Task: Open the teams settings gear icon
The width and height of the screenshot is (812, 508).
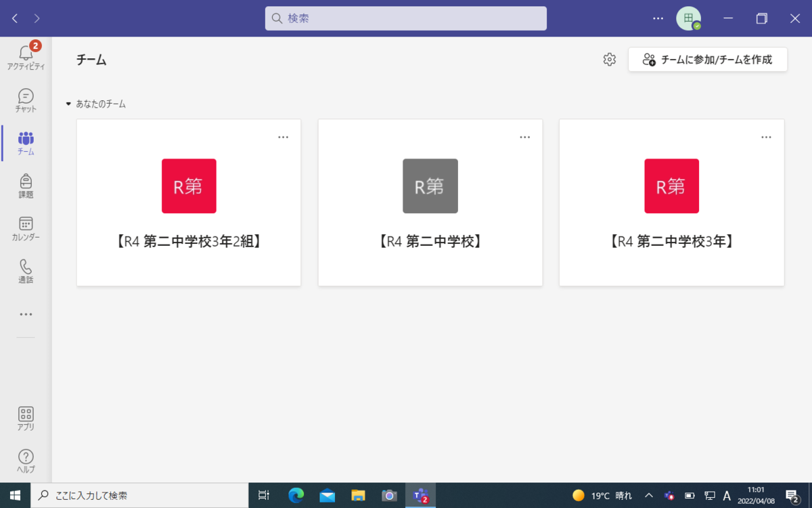Action: click(x=610, y=60)
